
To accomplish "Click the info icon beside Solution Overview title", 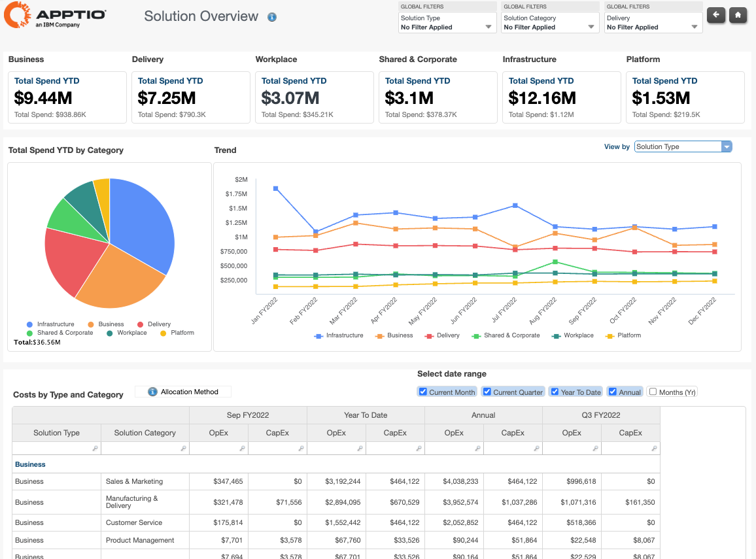I will pos(272,17).
